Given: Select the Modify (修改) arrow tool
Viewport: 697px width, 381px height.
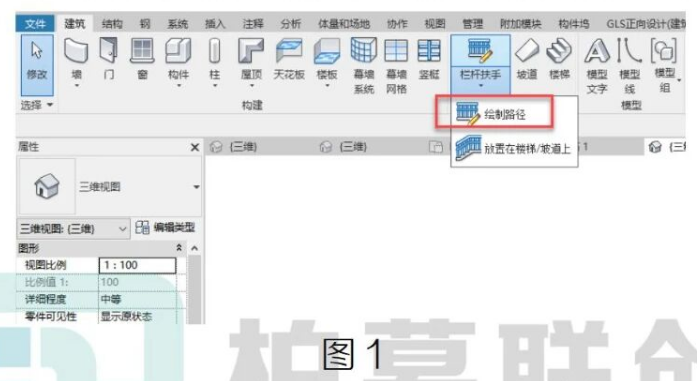Looking at the screenshot, I should click(x=37, y=64).
